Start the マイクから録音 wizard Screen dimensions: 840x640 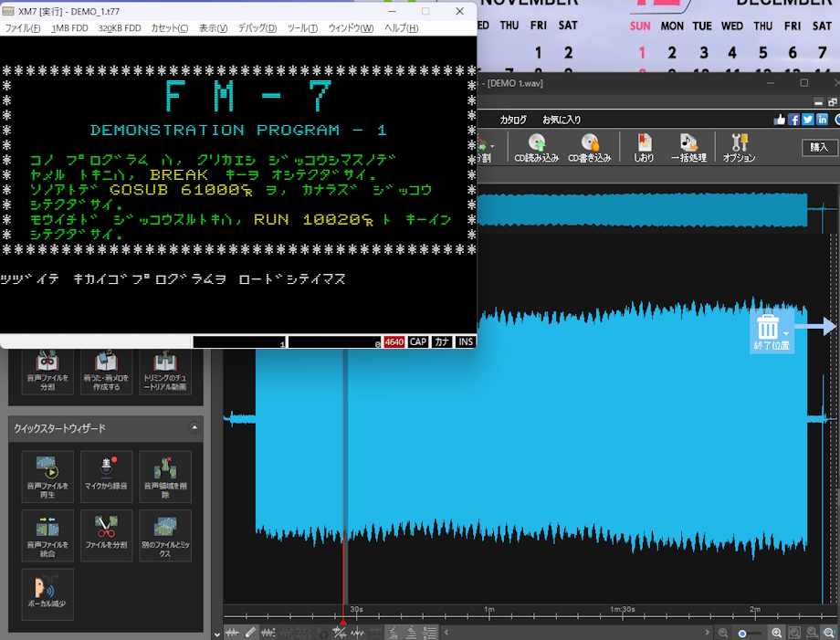tap(106, 477)
